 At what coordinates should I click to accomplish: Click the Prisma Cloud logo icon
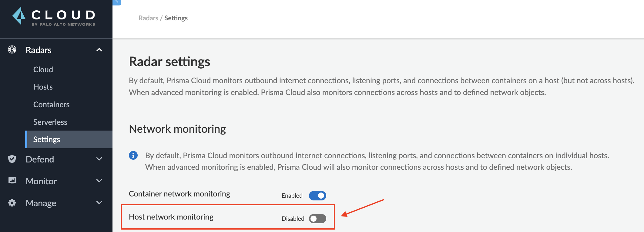click(x=19, y=16)
